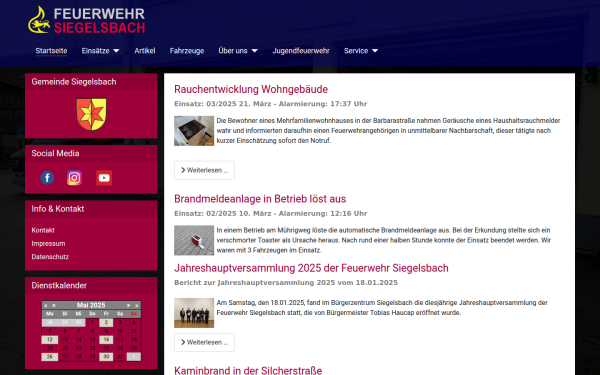
Task: Open the YouTube social media icon
Action: click(x=104, y=178)
